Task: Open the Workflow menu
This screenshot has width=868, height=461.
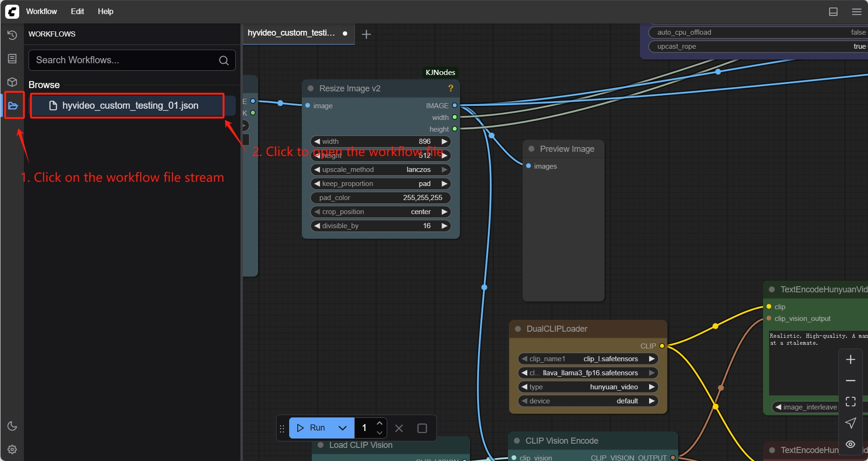Action: click(x=41, y=11)
